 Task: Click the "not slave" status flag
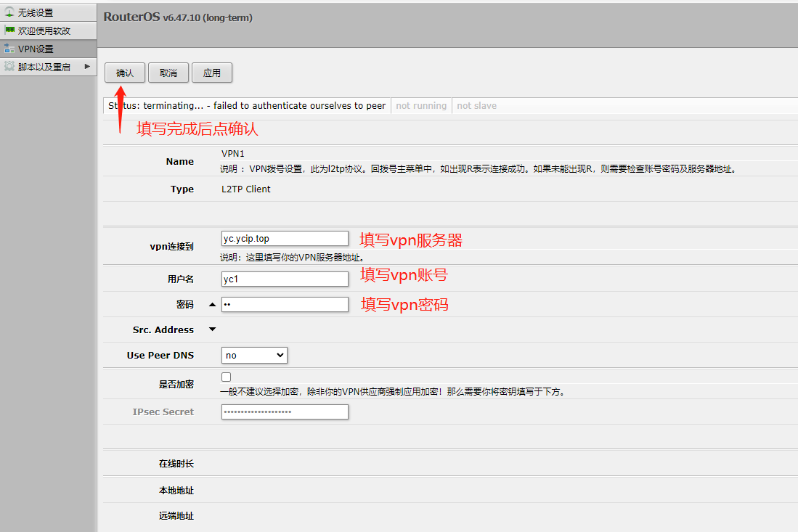[x=477, y=106]
